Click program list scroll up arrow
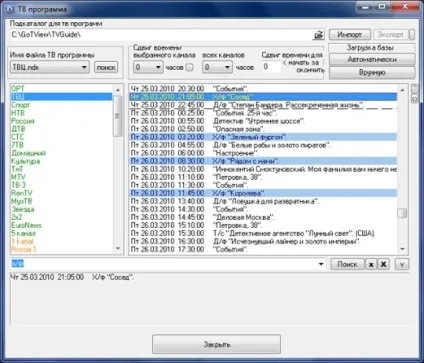This screenshot has height=363, width=424. pyautogui.click(x=402, y=90)
